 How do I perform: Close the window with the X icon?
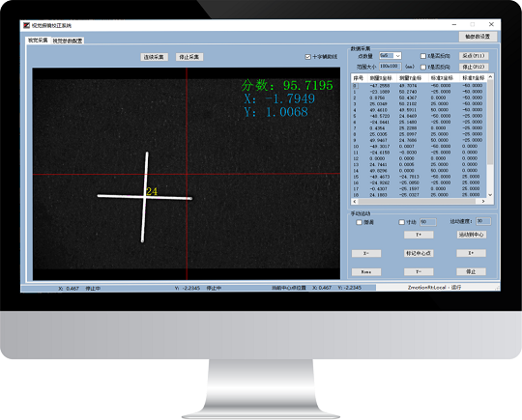tap(491, 24)
